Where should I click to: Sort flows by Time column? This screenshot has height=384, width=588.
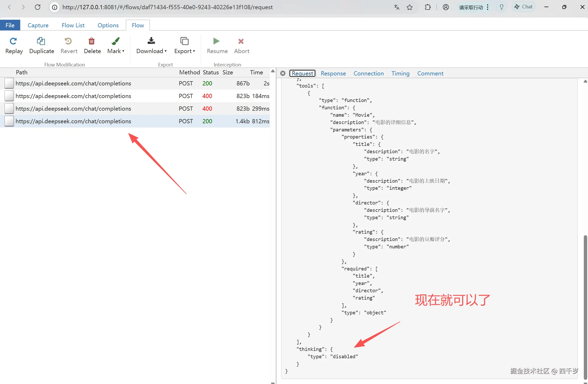click(x=256, y=72)
